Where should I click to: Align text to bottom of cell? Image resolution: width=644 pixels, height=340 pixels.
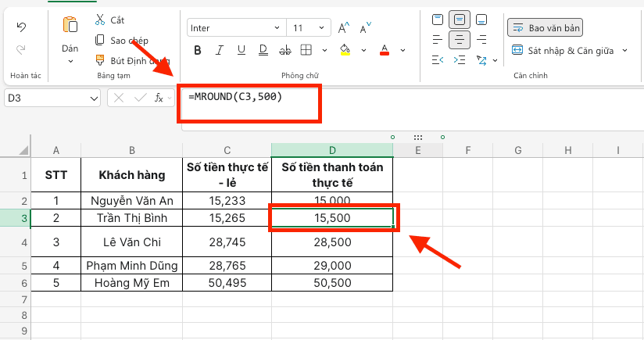click(481, 20)
